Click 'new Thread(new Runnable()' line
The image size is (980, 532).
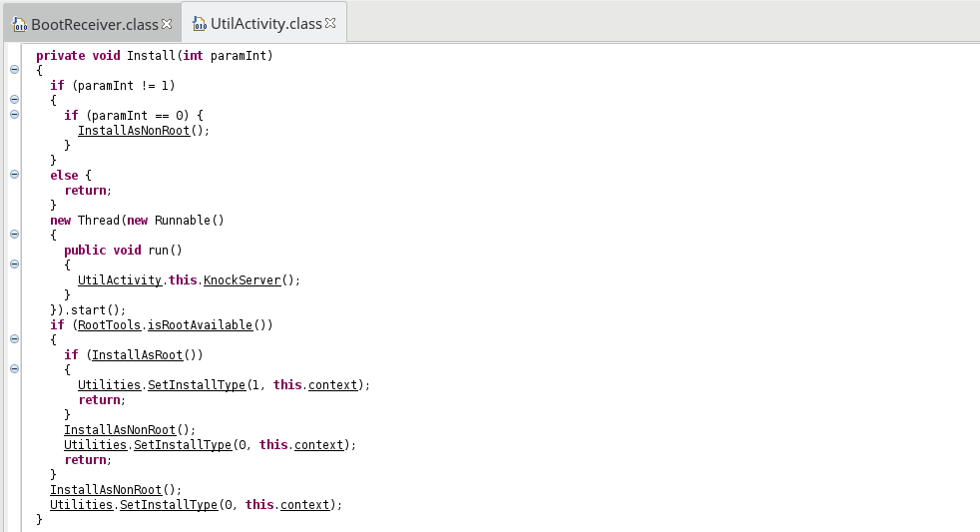pos(137,220)
